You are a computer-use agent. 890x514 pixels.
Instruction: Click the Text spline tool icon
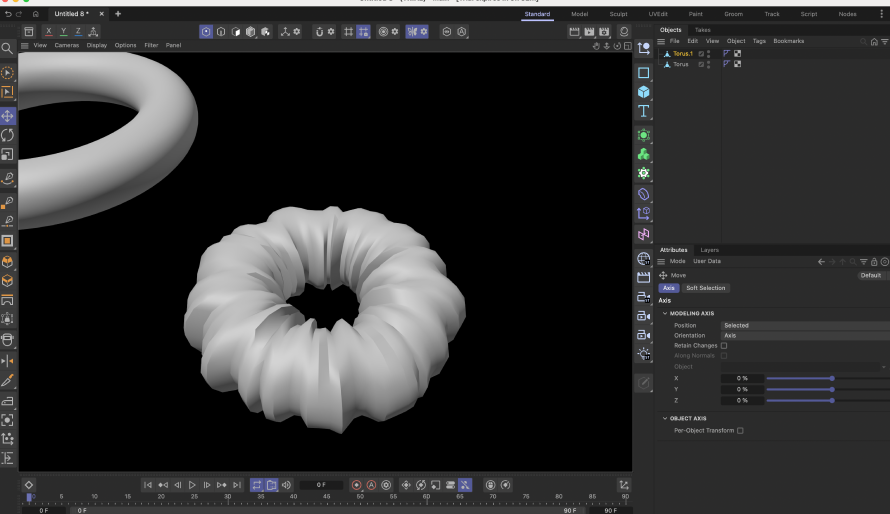point(643,111)
